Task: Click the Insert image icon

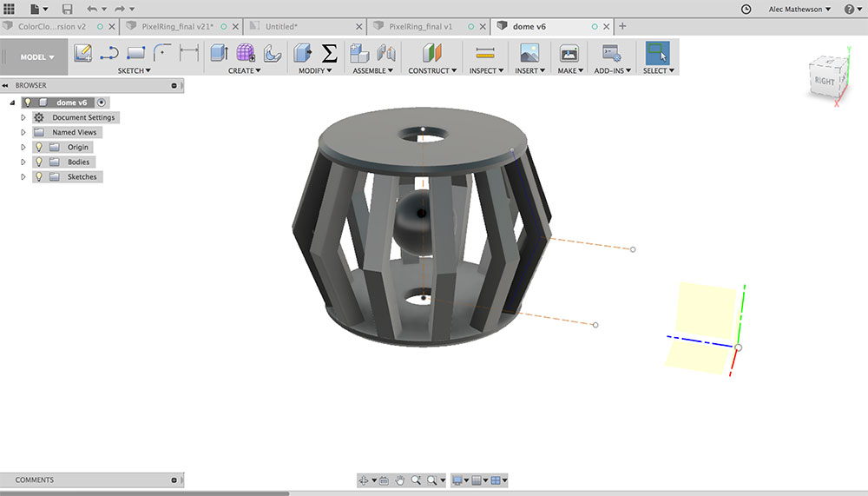Action: point(529,53)
